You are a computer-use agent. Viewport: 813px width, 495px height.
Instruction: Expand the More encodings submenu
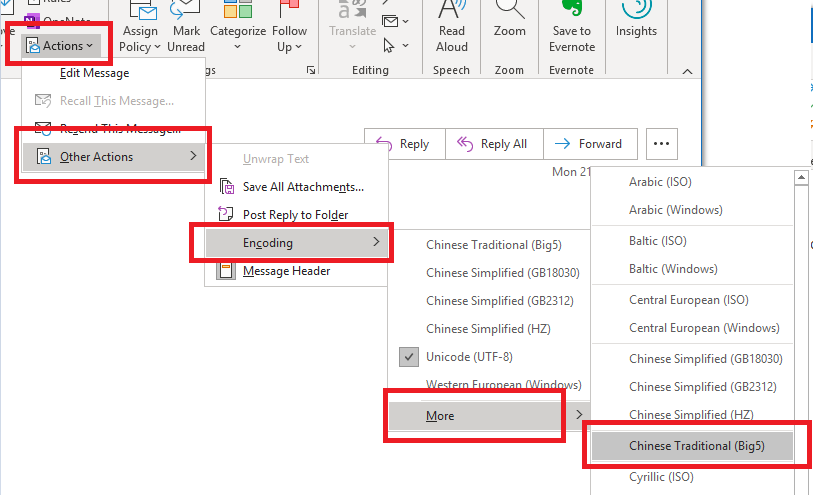click(489, 416)
